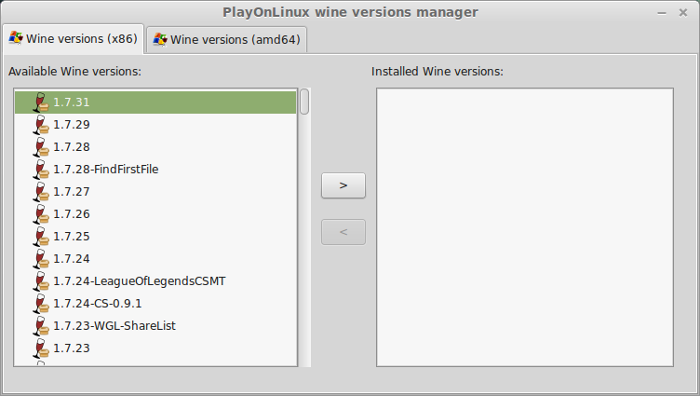Choose Wine version 1.7.28 from available list
Viewport: 700px width, 396px height.
tap(155, 147)
